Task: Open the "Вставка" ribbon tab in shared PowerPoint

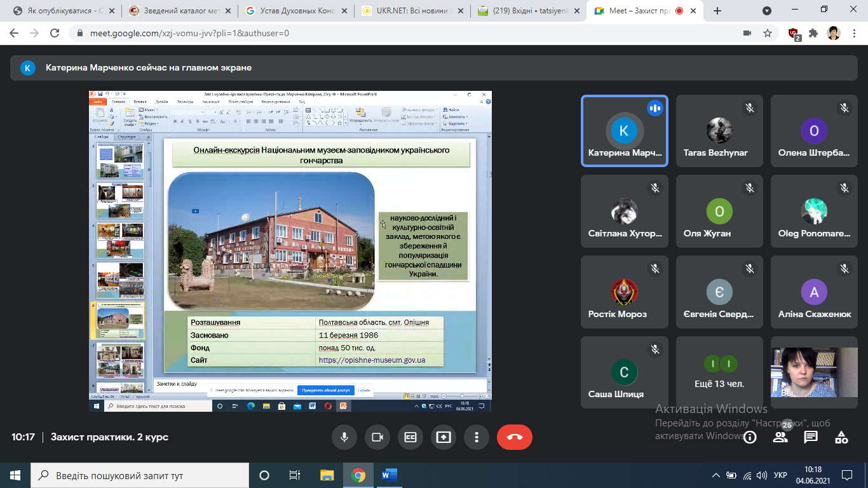Action: click(140, 102)
